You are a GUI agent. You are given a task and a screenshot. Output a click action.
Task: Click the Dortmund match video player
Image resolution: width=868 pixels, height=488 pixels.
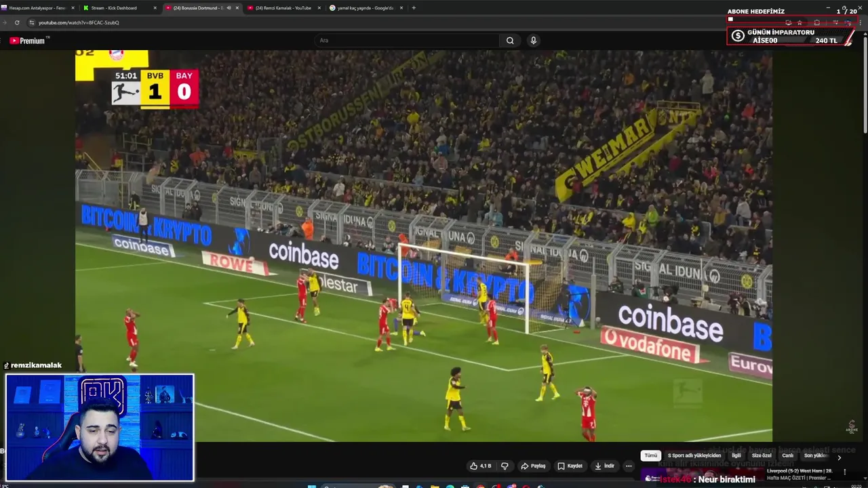pyautogui.click(x=423, y=245)
